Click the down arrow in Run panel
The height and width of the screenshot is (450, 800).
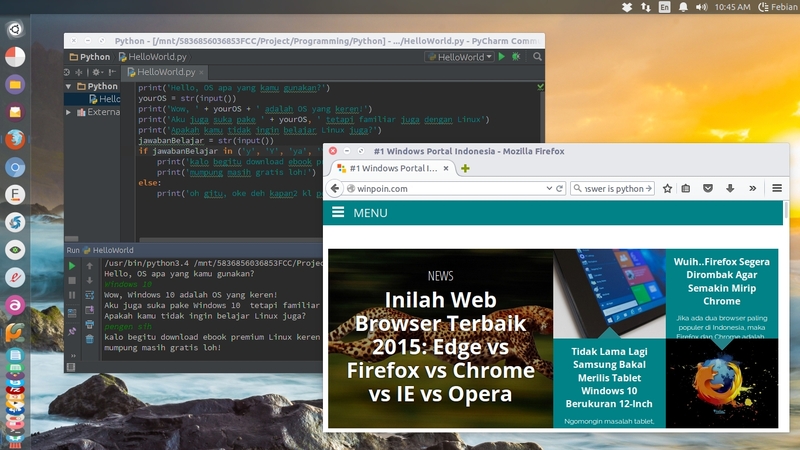tap(89, 281)
